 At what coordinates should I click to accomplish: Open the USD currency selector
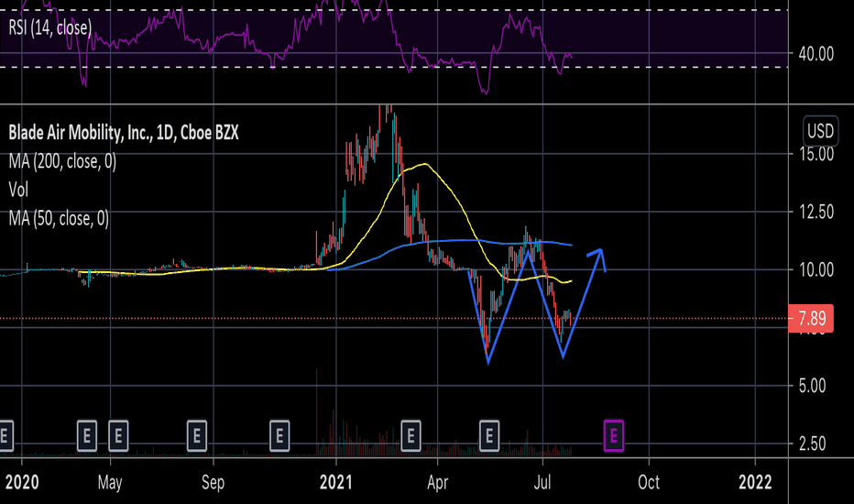pos(820,131)
